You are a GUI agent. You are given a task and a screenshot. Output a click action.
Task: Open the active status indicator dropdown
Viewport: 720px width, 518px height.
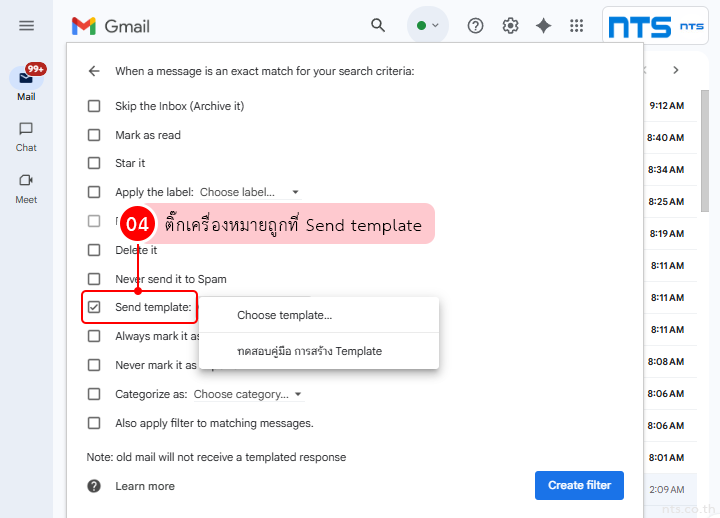(428, 26)
